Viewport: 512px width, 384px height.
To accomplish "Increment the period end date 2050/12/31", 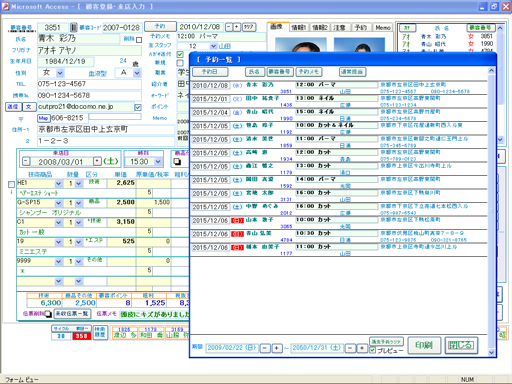I will tap(362, 348).
